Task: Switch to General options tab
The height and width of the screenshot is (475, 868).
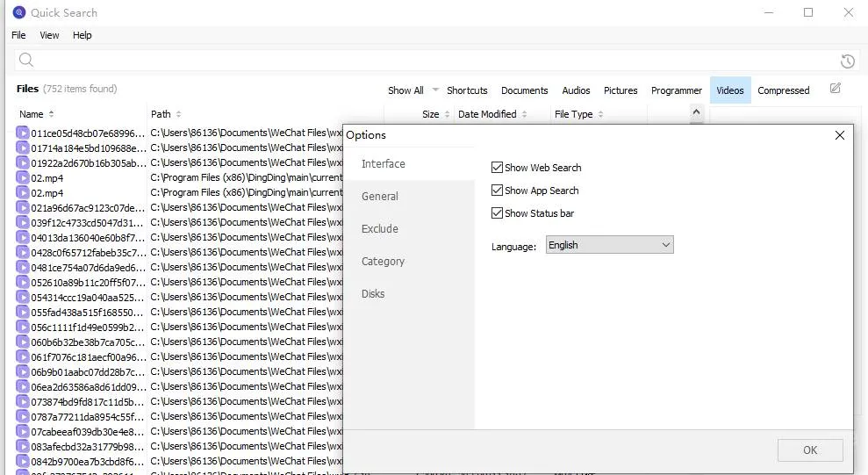Action: coord(409,196)
